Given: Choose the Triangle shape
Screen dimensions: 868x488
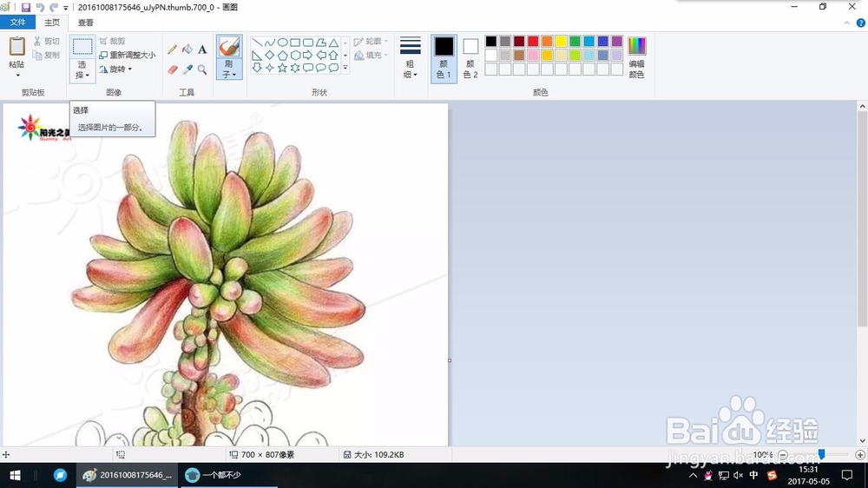Looking at the screenshot, I should point(334,43).
